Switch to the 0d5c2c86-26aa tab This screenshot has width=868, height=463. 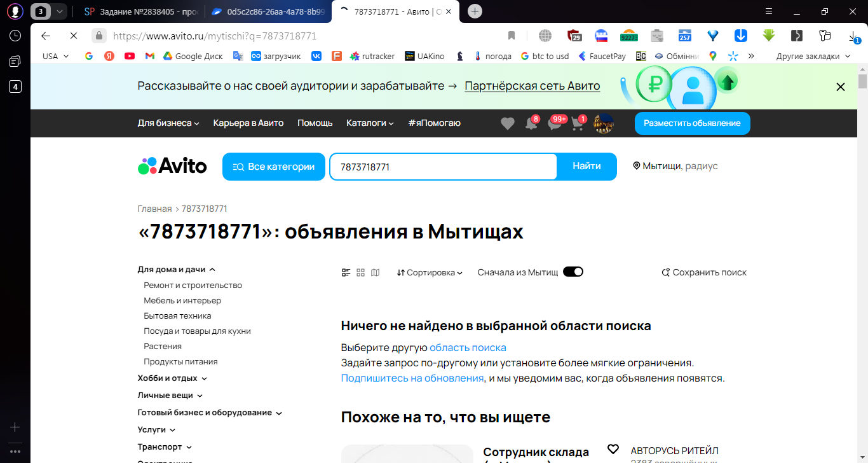(267, 11)
